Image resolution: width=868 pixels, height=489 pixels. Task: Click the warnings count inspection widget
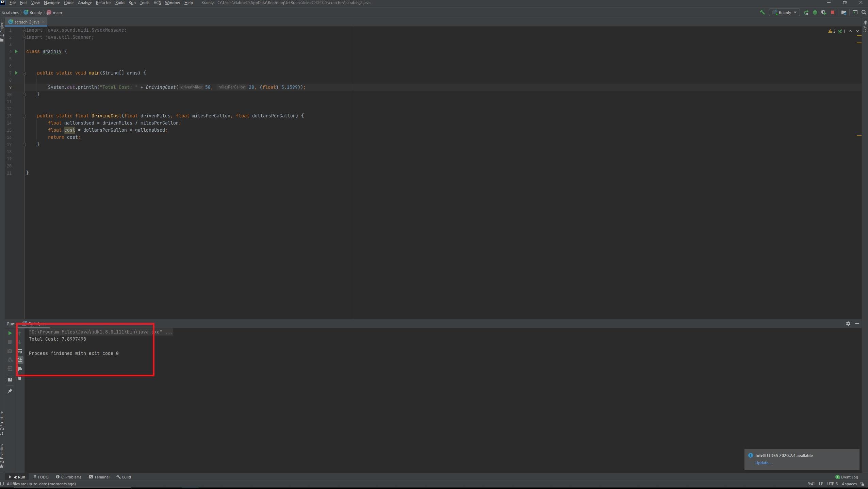[832, 31]
